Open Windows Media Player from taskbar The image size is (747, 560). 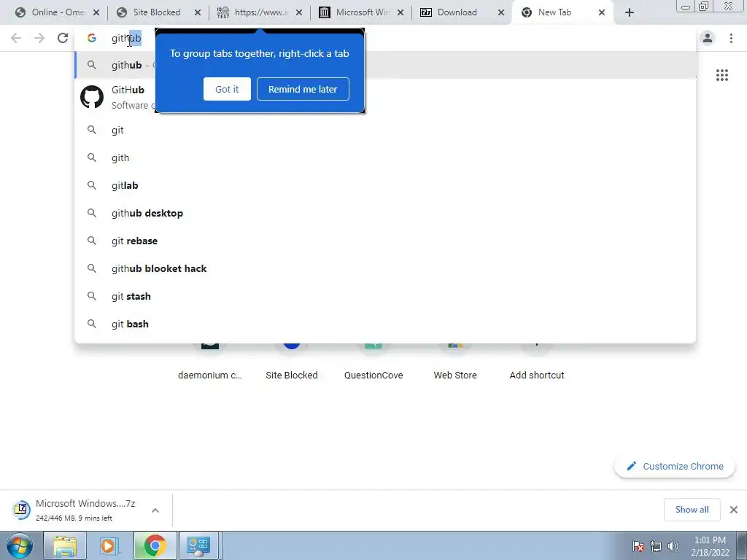[109, 545]
